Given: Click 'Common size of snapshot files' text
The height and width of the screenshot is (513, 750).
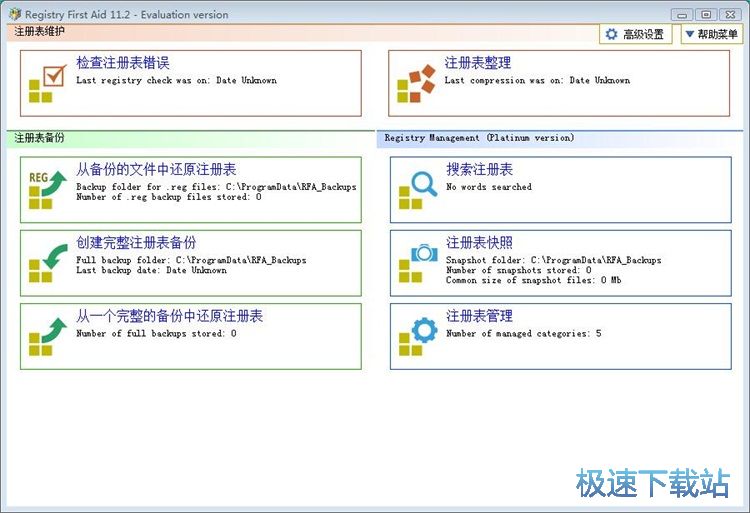Looking at the screenshot, I should [x=534, y=280].
